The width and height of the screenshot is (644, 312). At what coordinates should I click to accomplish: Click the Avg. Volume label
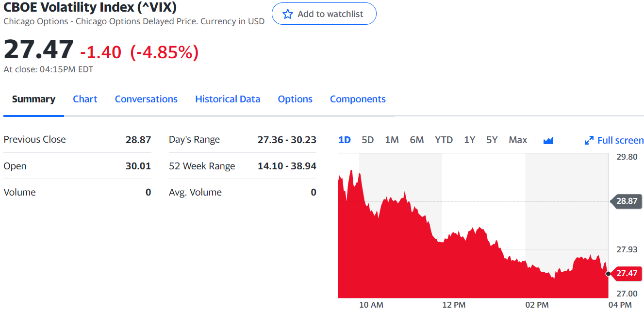tap(195, 192)
